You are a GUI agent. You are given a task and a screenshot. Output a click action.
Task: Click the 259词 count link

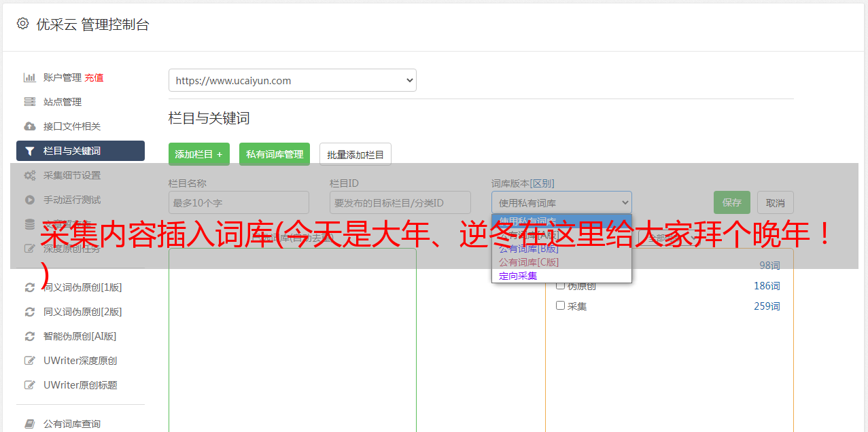click(x=767, y=306)
